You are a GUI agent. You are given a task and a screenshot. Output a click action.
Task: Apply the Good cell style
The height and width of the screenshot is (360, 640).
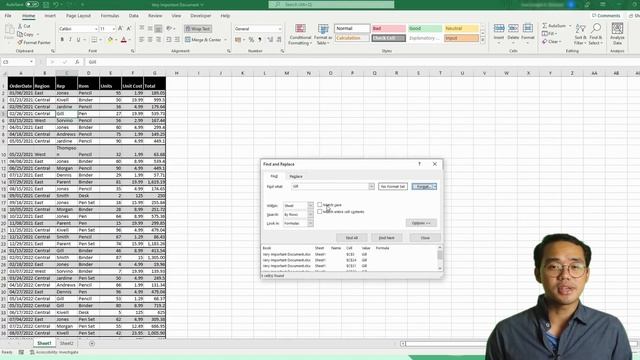[x=425, y=29]
